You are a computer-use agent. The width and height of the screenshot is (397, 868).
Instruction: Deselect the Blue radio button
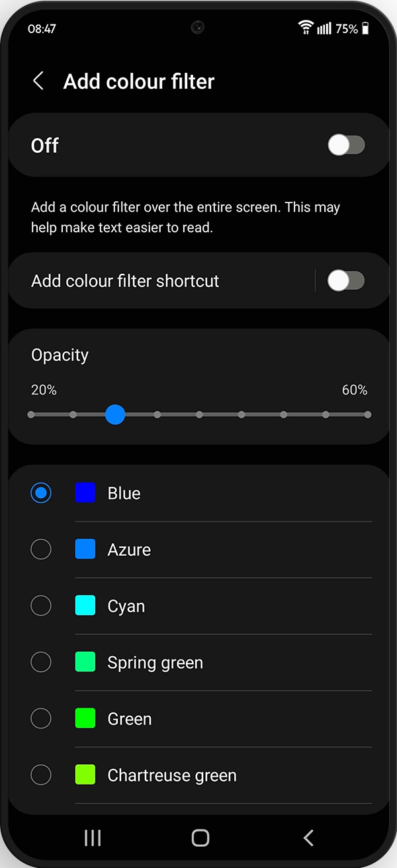[x=41, y=492]
